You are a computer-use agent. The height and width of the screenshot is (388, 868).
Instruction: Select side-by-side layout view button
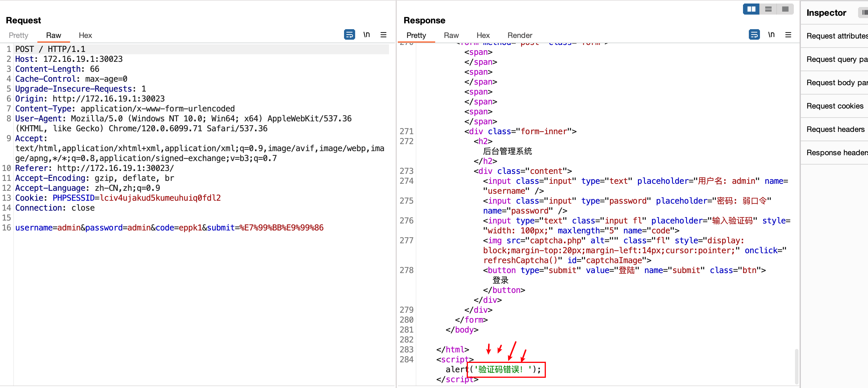pos(751,9)
